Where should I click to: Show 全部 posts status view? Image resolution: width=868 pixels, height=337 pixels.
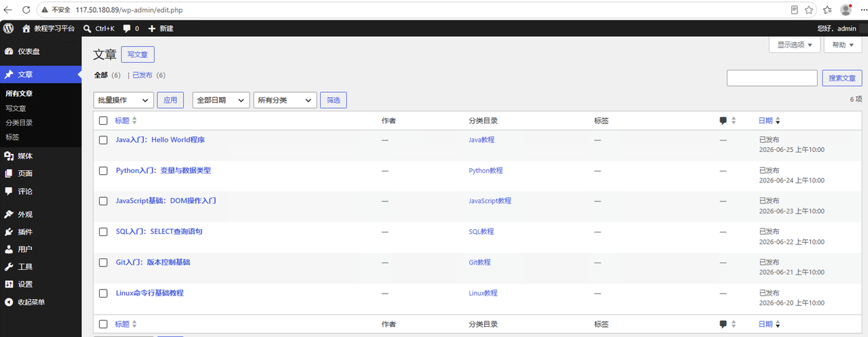(x=100, y=75)
